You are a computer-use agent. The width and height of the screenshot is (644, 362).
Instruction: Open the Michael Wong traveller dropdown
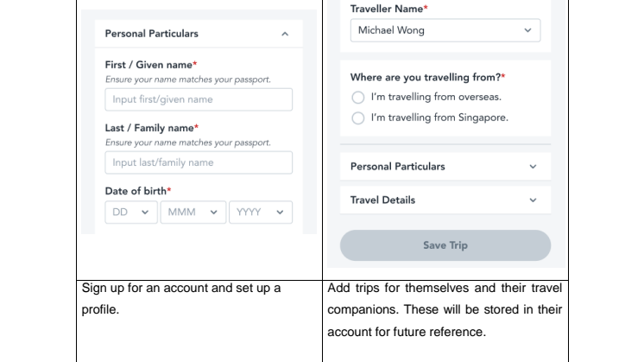click(445, 30)
